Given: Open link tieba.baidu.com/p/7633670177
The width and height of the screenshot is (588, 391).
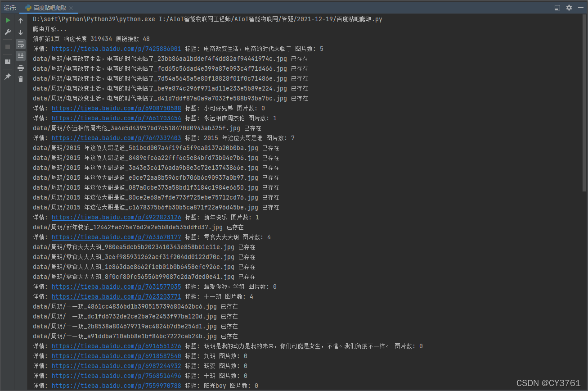Looking at the screenshot, I should pyautogui.click(x=117, y=237).
